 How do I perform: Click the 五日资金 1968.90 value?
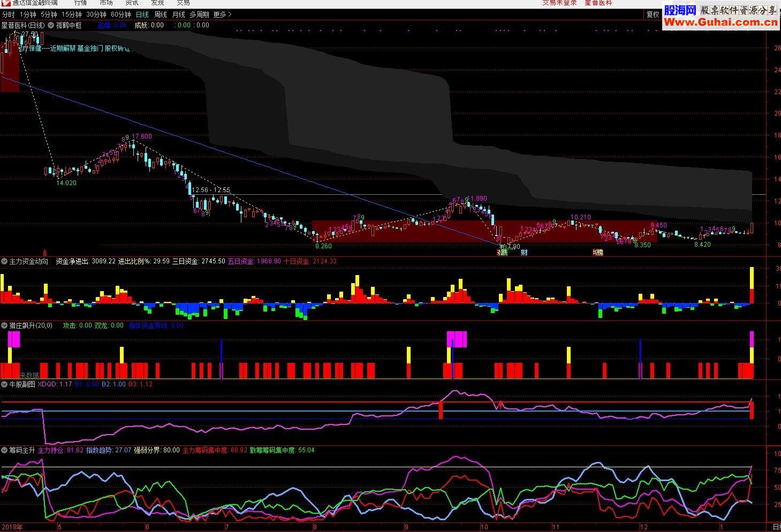click(254, 261)
